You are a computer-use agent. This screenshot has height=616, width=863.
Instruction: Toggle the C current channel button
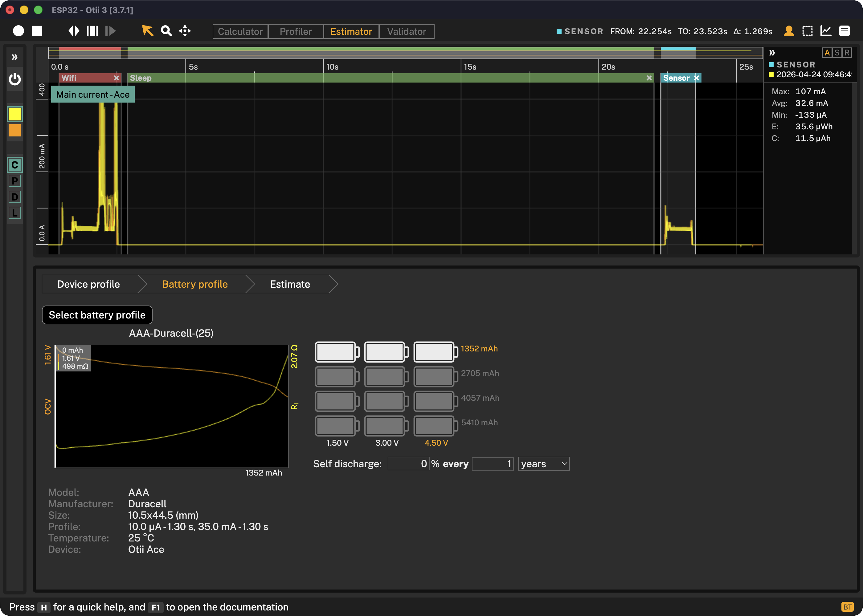pos(15,165)
